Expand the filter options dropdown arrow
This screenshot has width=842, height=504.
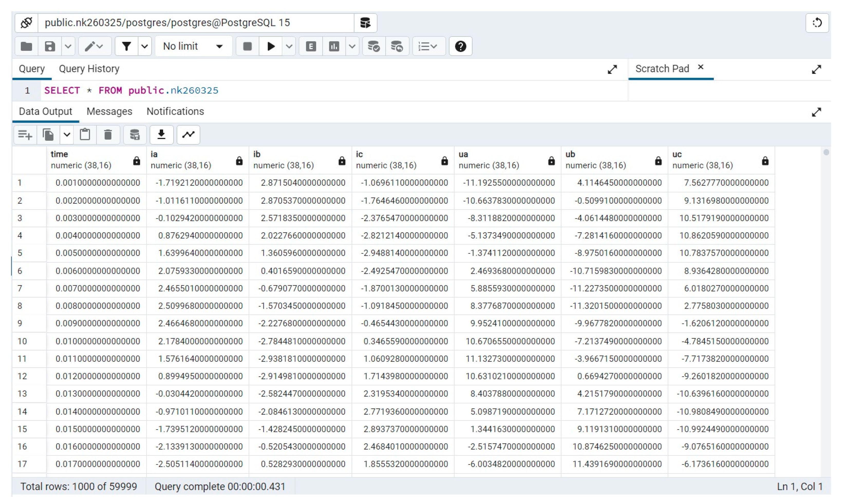tap(145, 46)
